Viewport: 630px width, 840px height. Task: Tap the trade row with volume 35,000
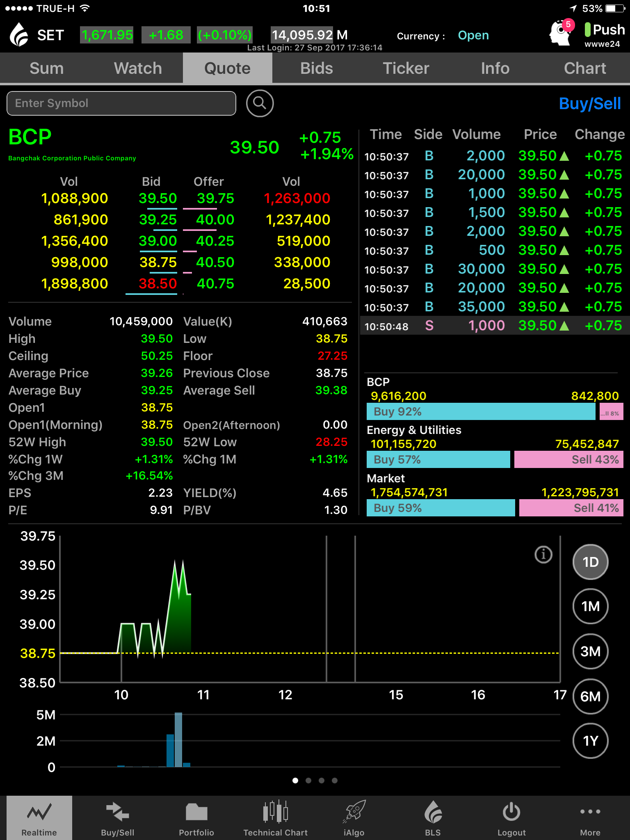(495, 307)
